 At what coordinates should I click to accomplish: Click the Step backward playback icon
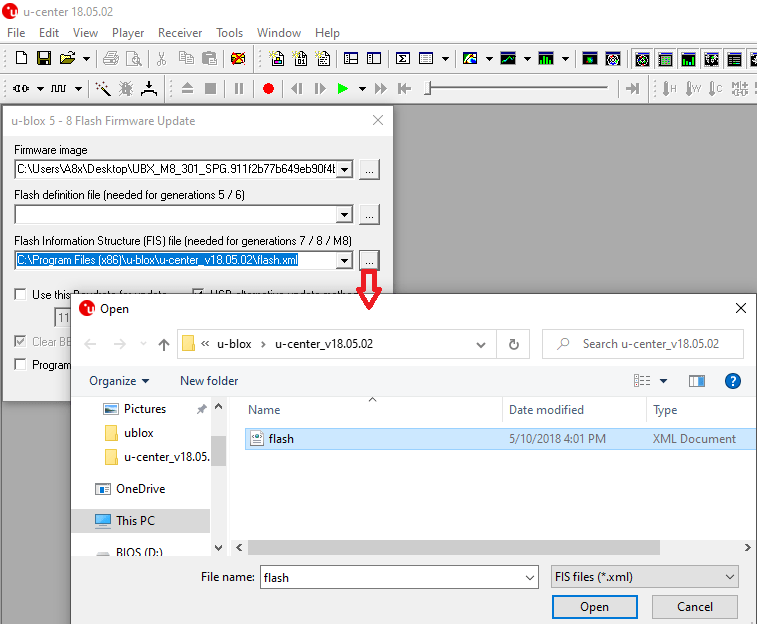[x=297, y=89]
